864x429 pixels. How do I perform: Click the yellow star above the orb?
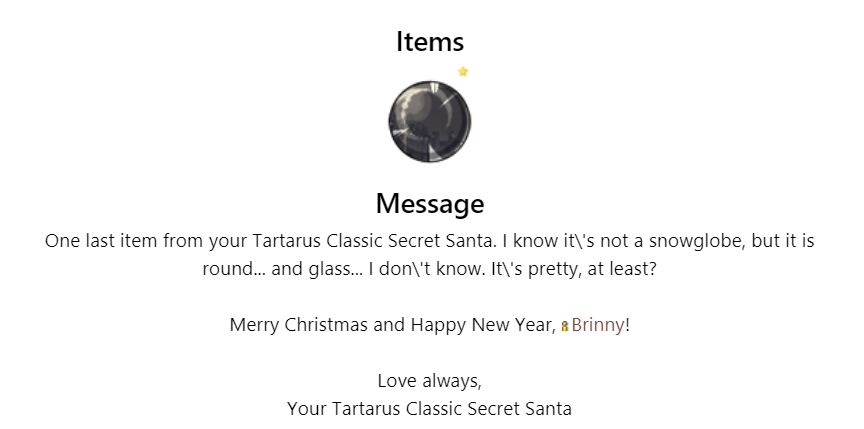click(463, 71)
